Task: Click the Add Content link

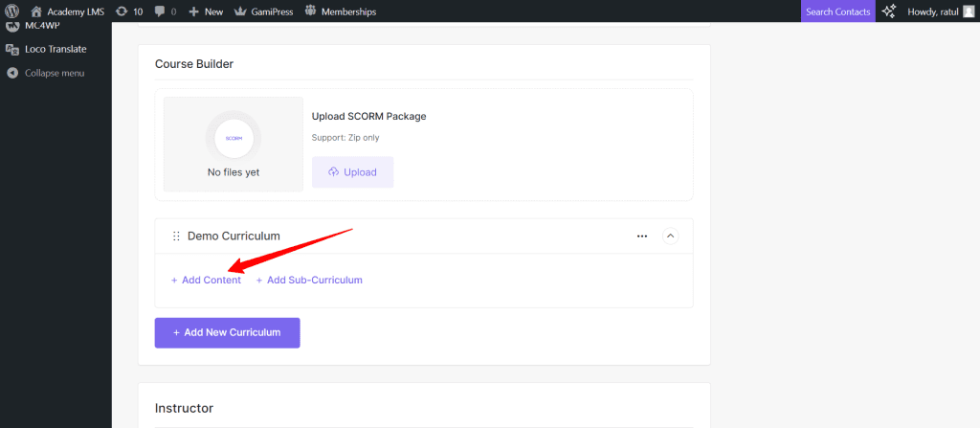Action: click(206, 281)
